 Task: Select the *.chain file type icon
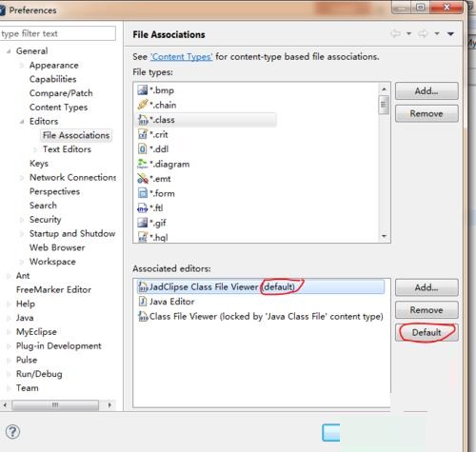point(143,105)
